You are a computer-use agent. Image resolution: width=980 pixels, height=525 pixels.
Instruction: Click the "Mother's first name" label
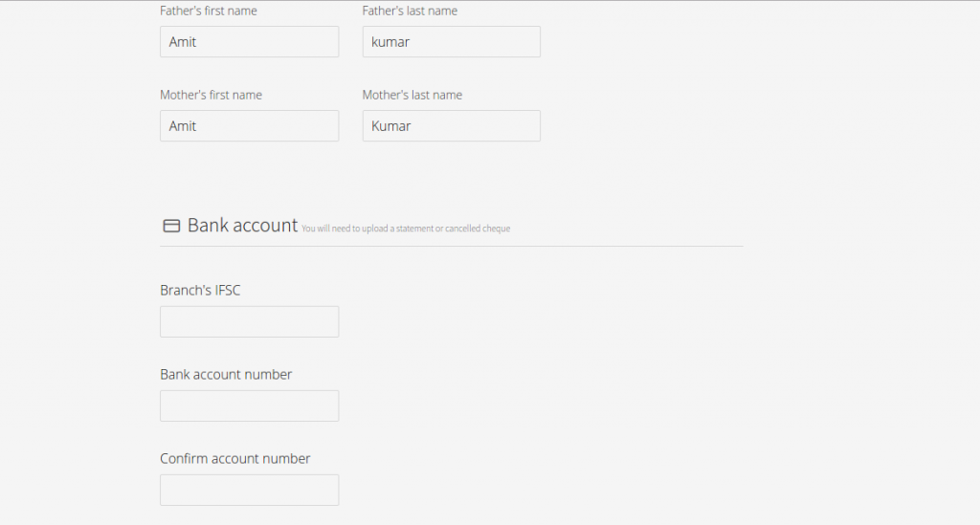click(211, 95)
